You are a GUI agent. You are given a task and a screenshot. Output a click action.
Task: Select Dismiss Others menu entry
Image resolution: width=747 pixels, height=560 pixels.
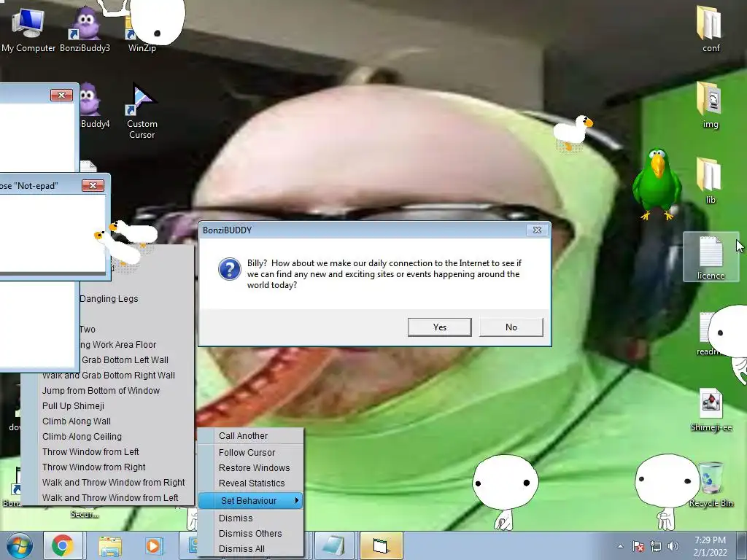(251, 533)
